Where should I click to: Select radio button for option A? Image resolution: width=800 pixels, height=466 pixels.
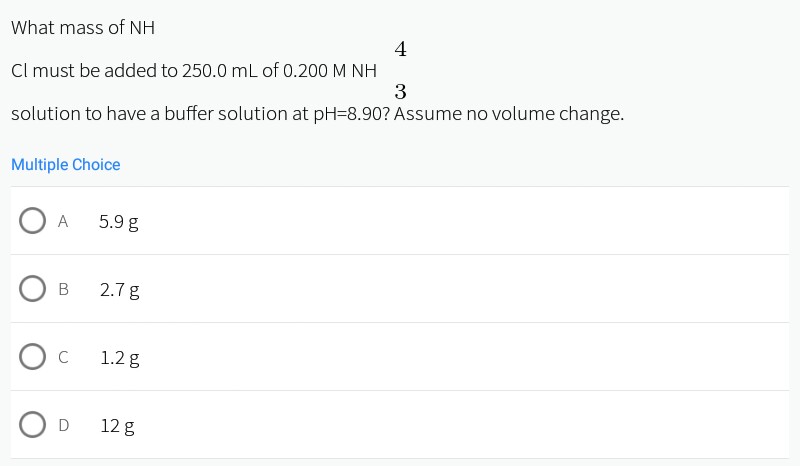32,221
